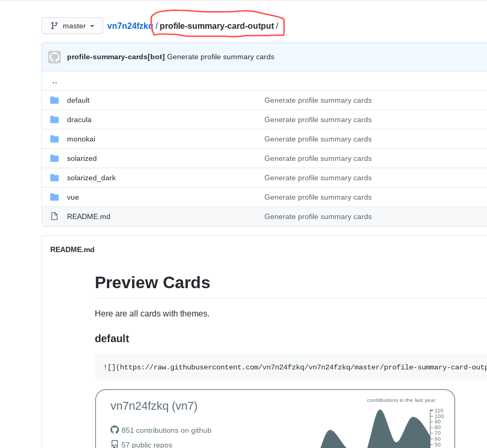Open commit message on default folder row
This screenshot has width=487, height=448.
pos(318,101)
